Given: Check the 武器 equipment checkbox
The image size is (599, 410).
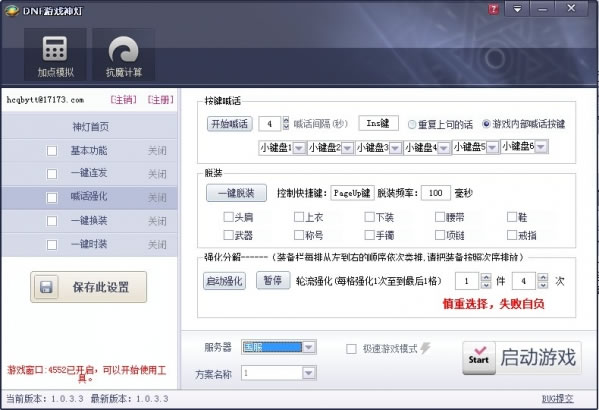Looking at the screenshot, I should (228, 235).
